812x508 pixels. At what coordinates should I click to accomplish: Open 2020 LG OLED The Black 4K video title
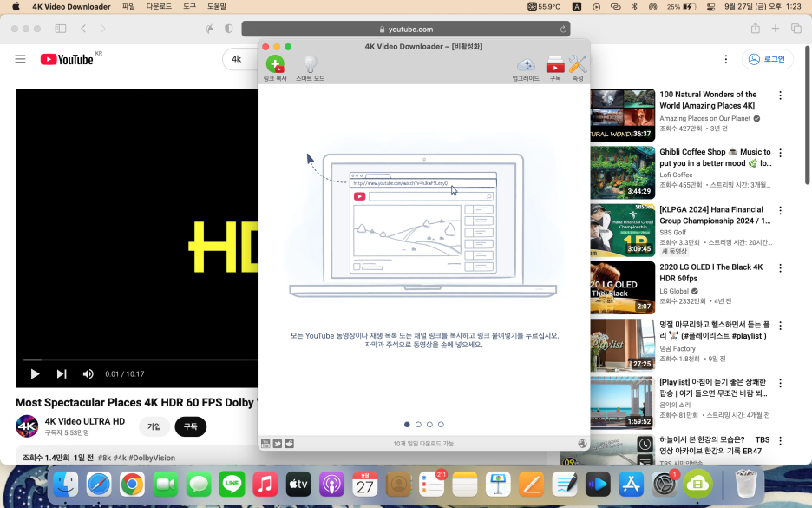[711, 273]
